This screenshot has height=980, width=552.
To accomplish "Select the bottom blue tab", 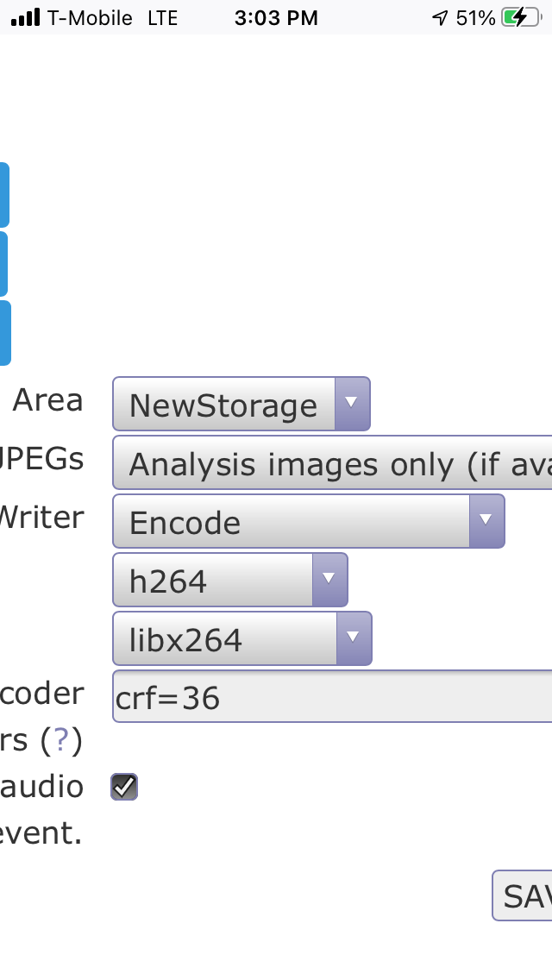I will pos(5,332).
